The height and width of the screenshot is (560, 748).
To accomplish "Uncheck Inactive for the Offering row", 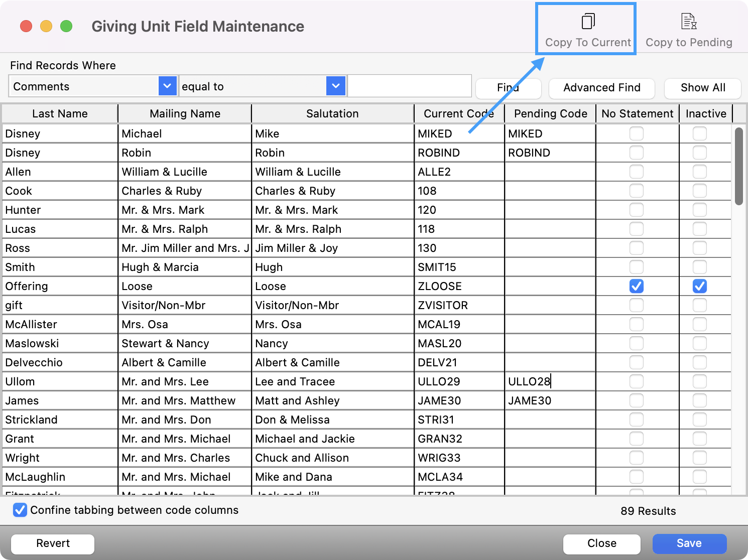I will tap(699, 286).
